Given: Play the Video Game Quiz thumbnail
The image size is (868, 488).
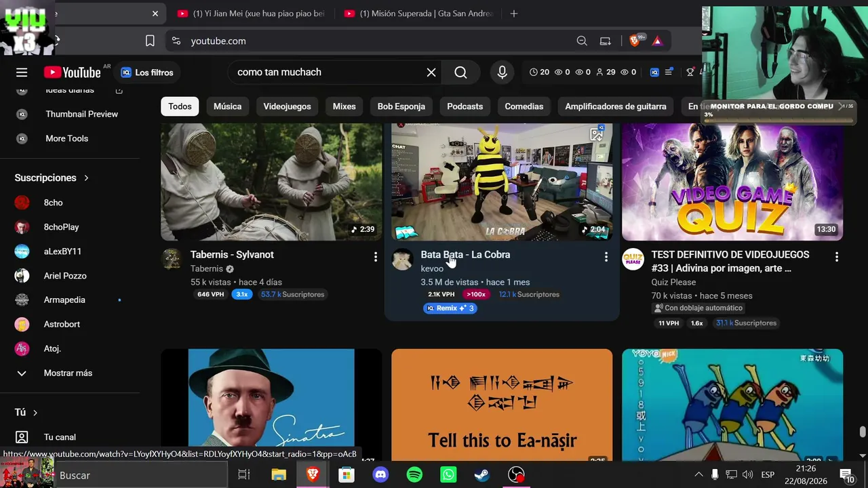Looking at the screenshot, I should (x=732, y=182).
